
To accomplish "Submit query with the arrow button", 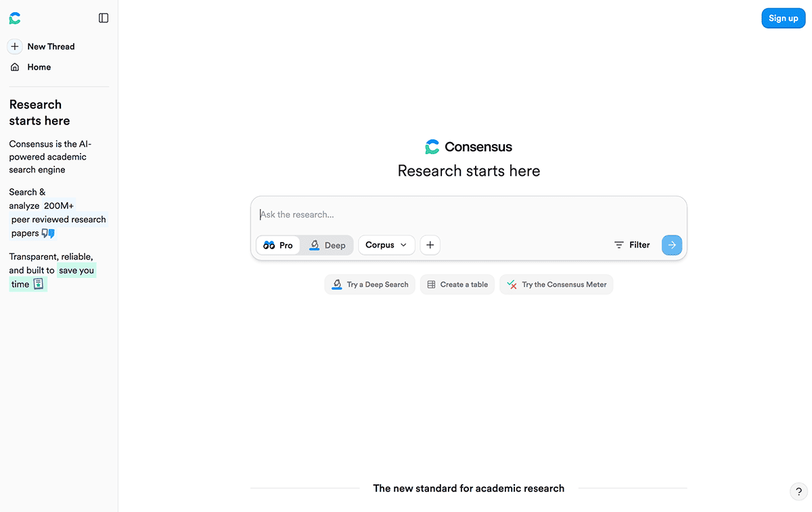I will point(672,245).
